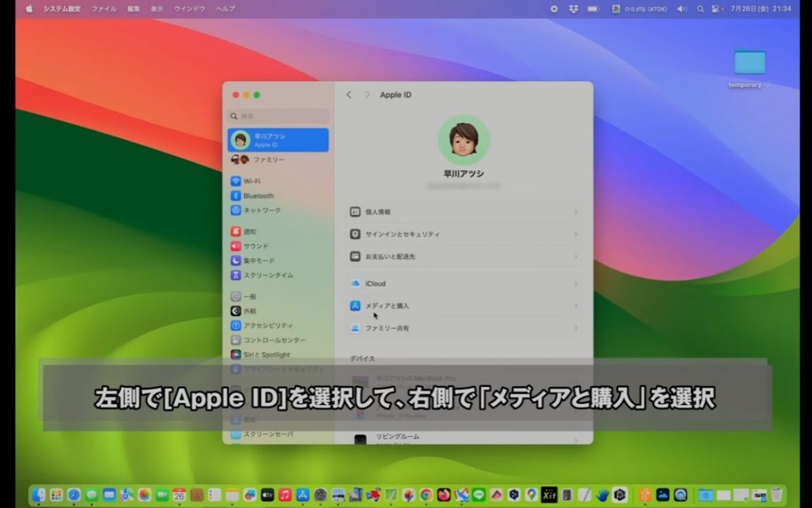The image size is (812, 508).
Task: Open the システム設定 menu
Action: 62,9
